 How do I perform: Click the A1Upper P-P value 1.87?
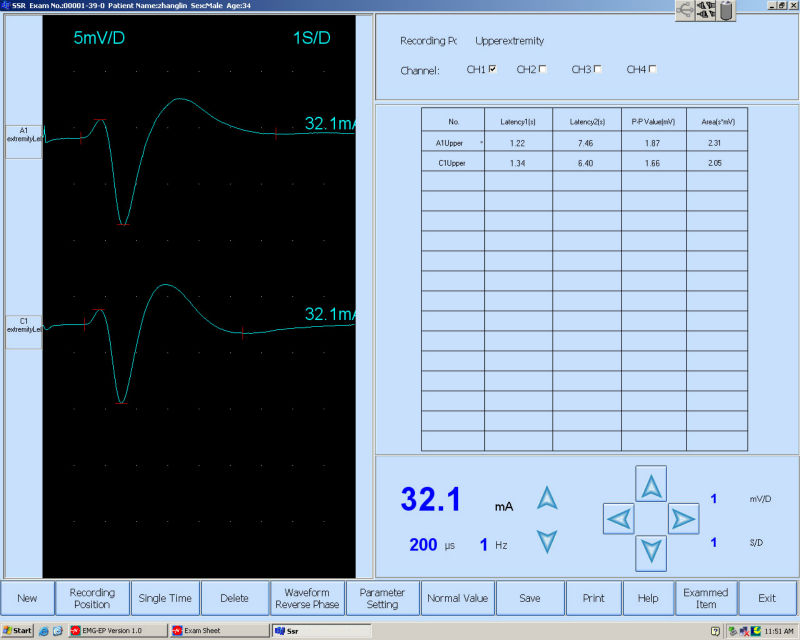pyautogui.click(x=653, y=143)
